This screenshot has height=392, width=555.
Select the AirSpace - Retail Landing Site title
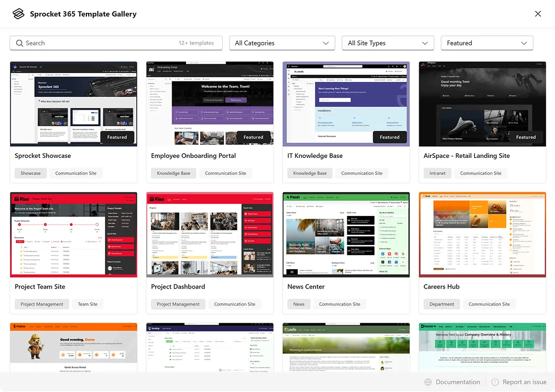pyautogui.click(x=466, y=156)
